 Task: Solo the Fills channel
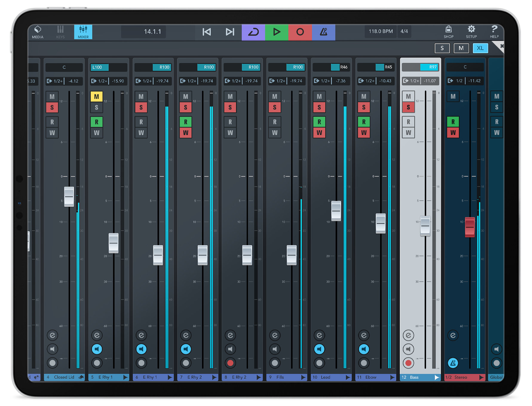[275, 107]
